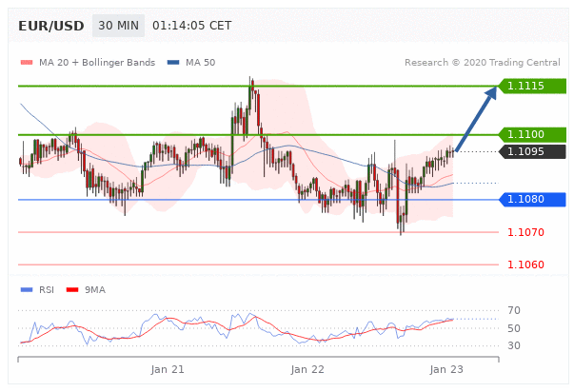Click the pink MA 20 Bollinger legend swatch
Screen dimensions: 574x392
pyautogui.click(x=27, y=63)
